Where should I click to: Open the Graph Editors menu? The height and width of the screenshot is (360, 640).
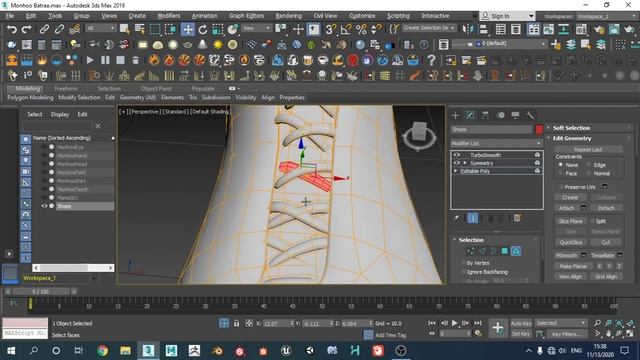(247, 16)
